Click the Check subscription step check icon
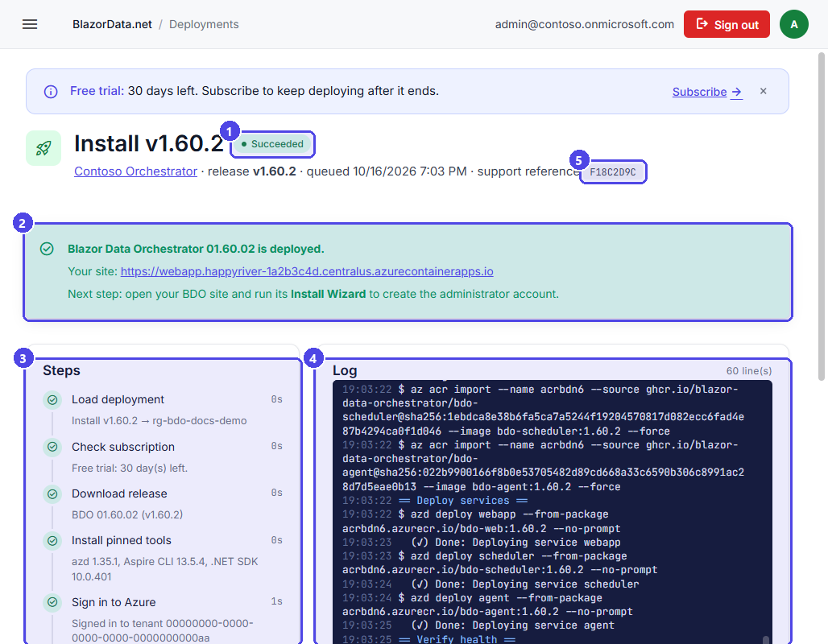The image size is (828, 644). coord(52,447)
